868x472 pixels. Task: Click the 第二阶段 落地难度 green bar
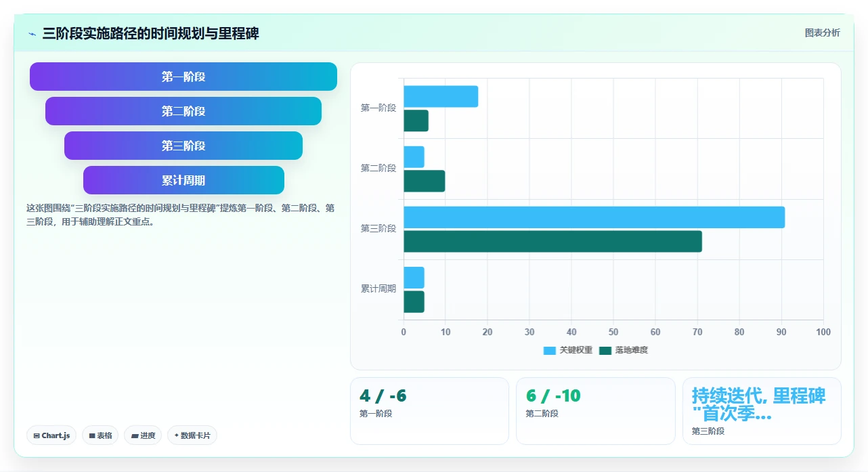tap(424, 181)
